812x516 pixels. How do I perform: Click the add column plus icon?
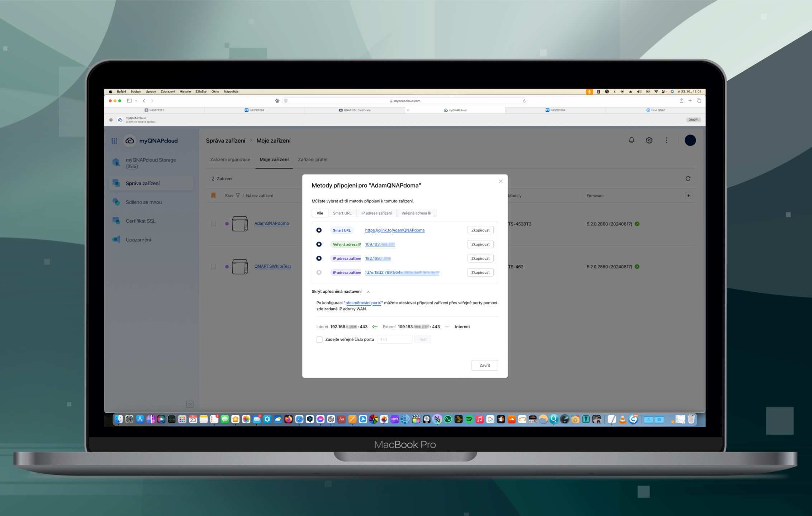pos(688,196)
